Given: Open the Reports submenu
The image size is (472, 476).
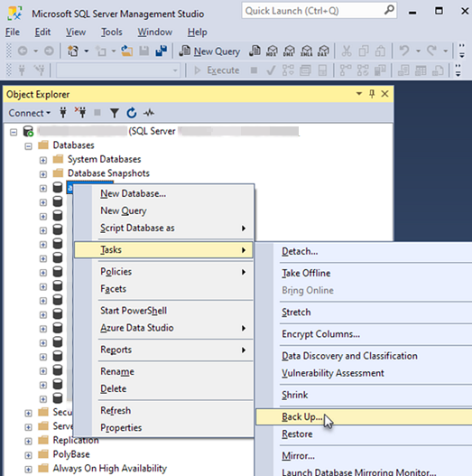Looking at the screenshot, I should 163,350.
